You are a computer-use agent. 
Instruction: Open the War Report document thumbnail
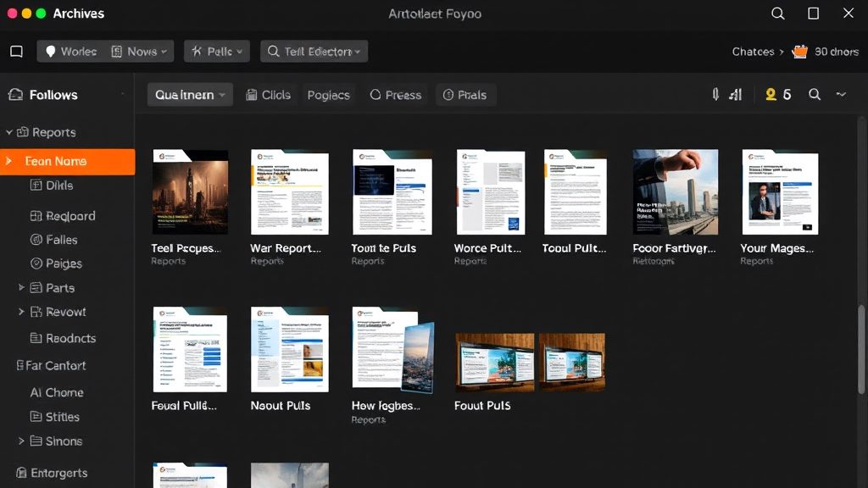tap(290, 192)
